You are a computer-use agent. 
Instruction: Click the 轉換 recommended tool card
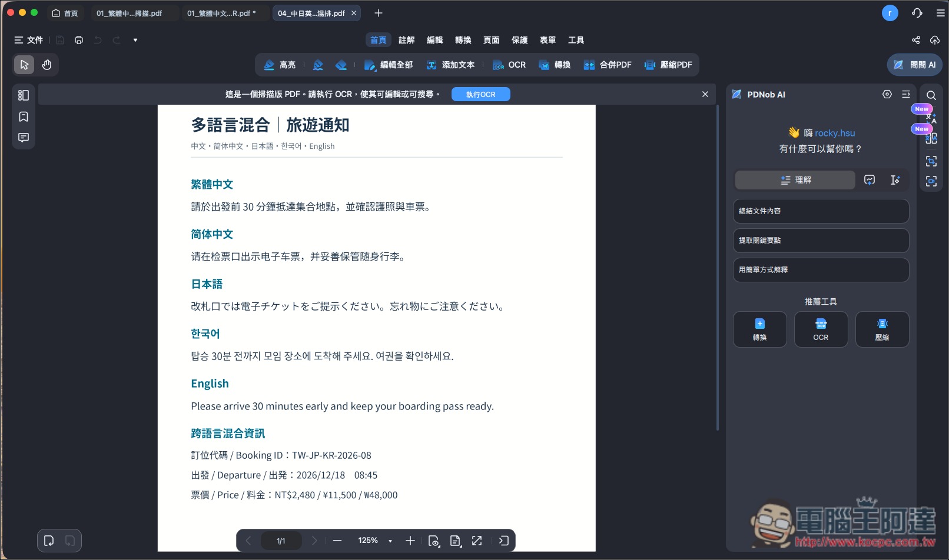(760, 329)
